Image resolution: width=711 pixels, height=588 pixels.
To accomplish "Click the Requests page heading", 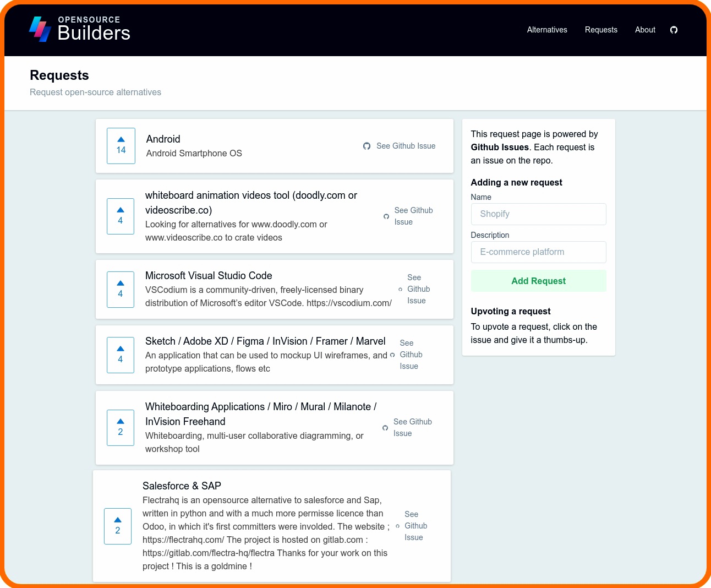I will (x=59, y=75).
